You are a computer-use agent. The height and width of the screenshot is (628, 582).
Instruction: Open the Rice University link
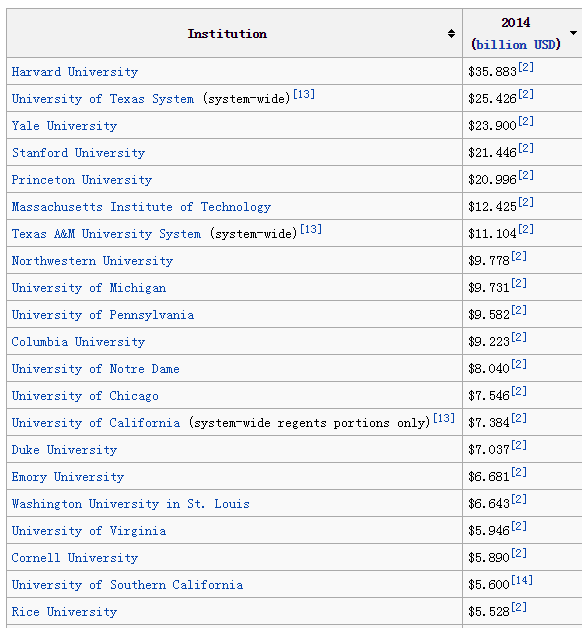point(64,612)
